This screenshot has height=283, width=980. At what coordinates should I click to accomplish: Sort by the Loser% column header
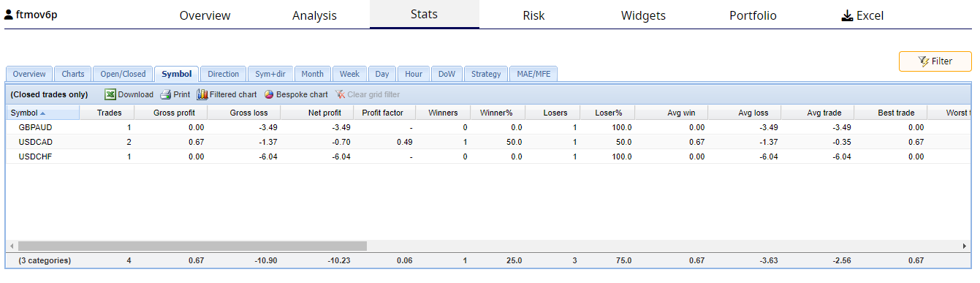(607, 113)
